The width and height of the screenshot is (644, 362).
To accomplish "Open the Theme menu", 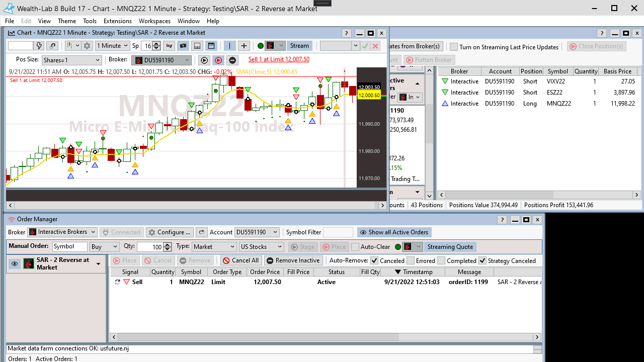I will 67,21.
